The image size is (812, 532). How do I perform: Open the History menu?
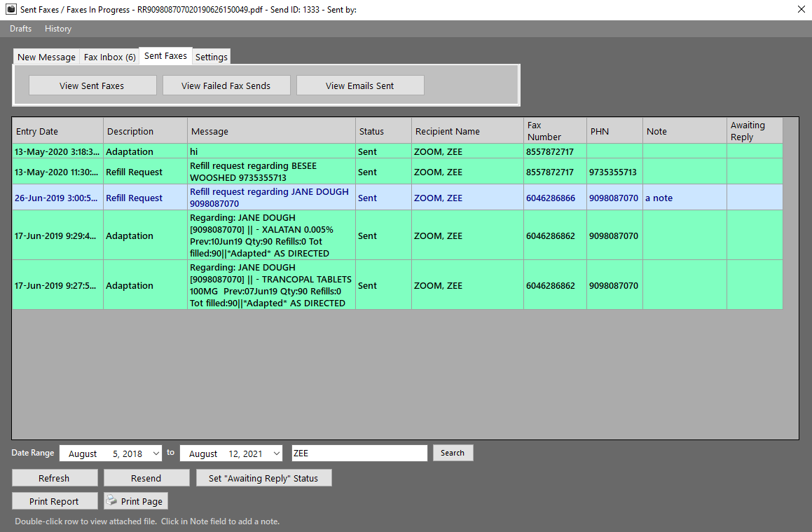pyautogui.click(x=58, y=29)
